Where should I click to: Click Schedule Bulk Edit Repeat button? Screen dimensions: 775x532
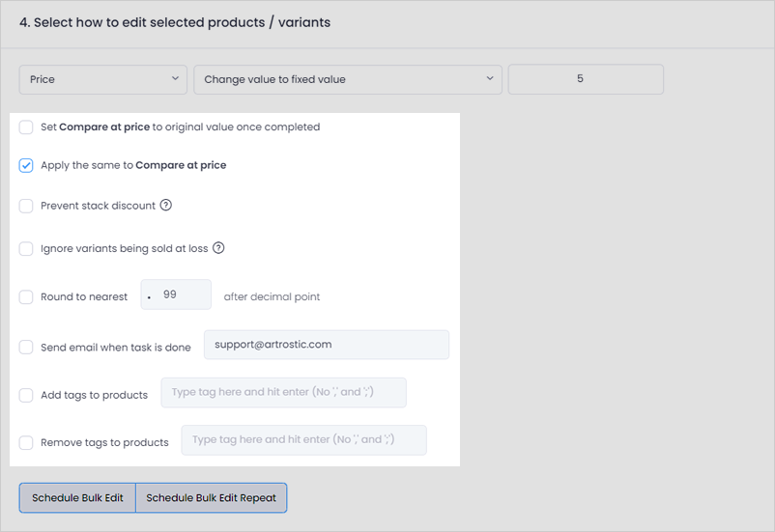coord(211,498)
